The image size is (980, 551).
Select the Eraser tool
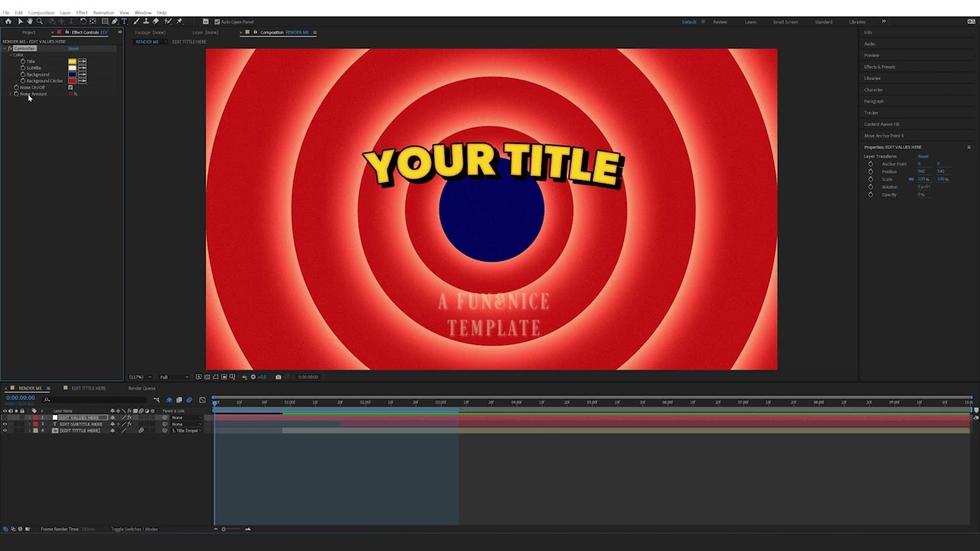coord(157,21)
